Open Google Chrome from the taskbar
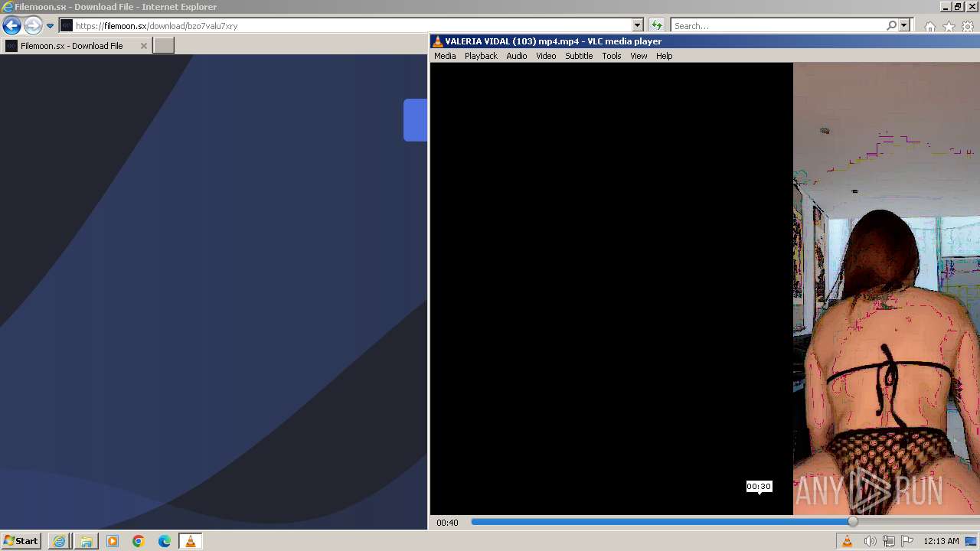 [138, 541]
